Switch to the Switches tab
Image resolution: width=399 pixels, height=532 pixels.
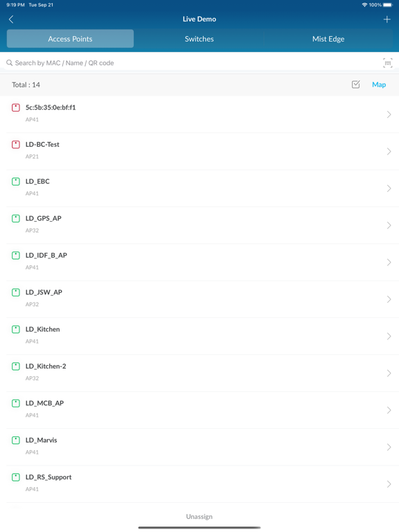[199, 39]
